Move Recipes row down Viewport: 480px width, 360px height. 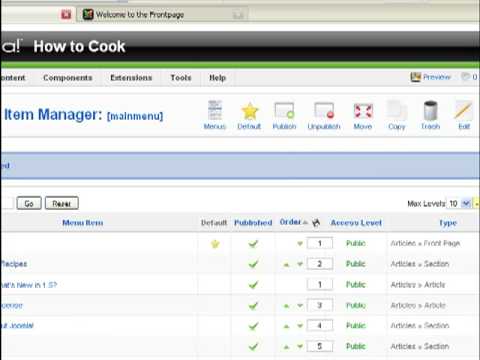[x=300, y=264]
